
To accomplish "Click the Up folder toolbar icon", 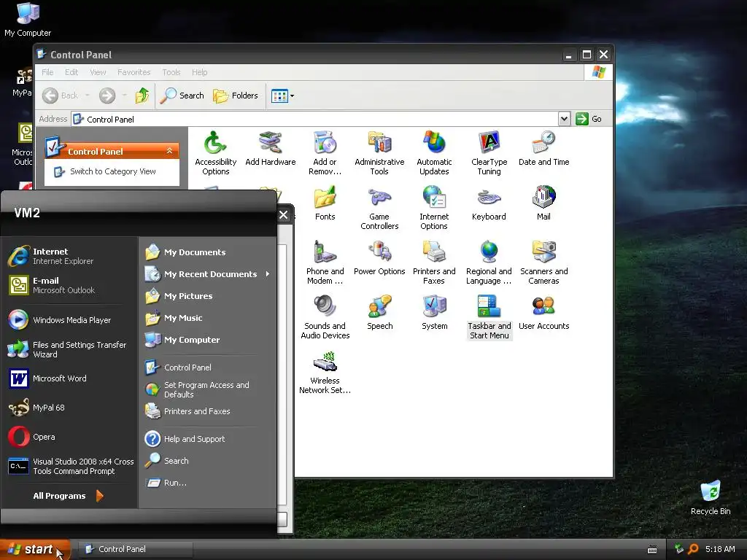I will (x=142, y=96).
